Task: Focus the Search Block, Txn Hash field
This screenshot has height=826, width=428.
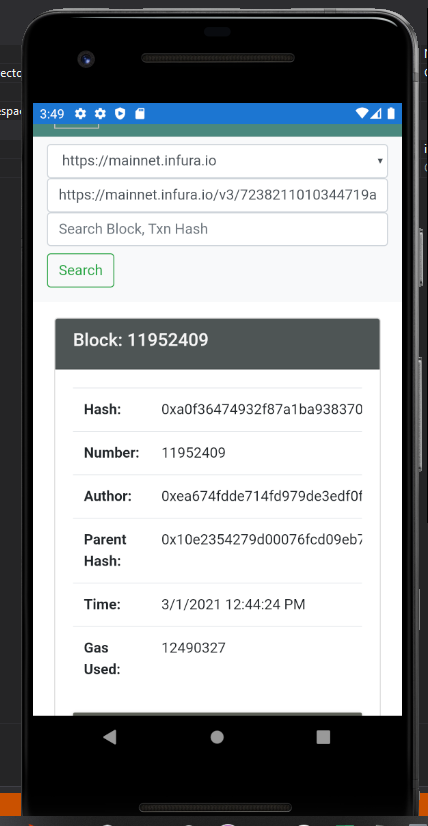Action: point(217,229)
